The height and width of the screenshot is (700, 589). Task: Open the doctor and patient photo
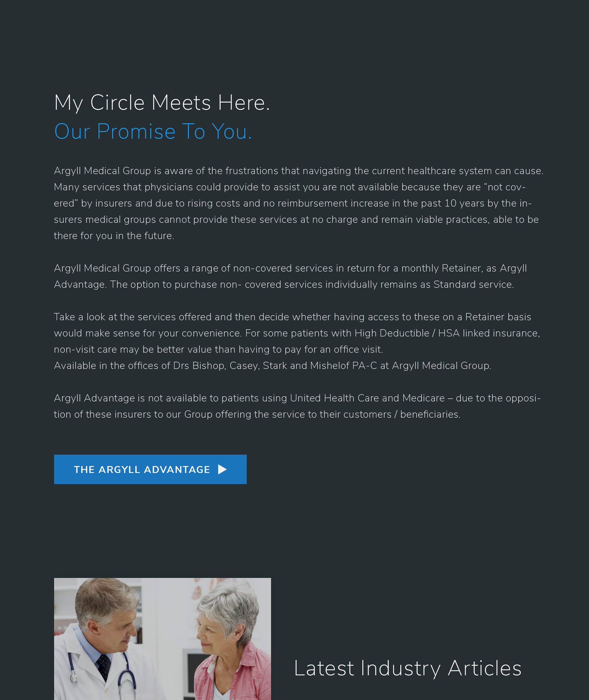(x=162, y=639)
